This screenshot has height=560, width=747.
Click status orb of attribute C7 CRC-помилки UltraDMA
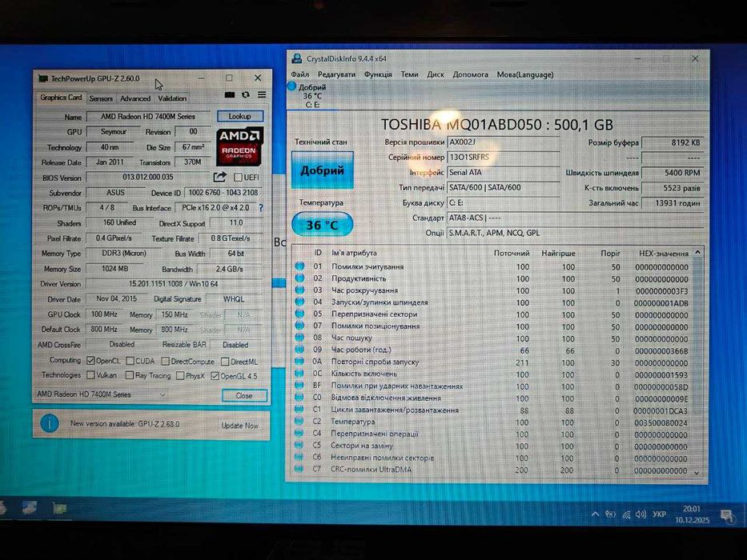coord(299,469)
